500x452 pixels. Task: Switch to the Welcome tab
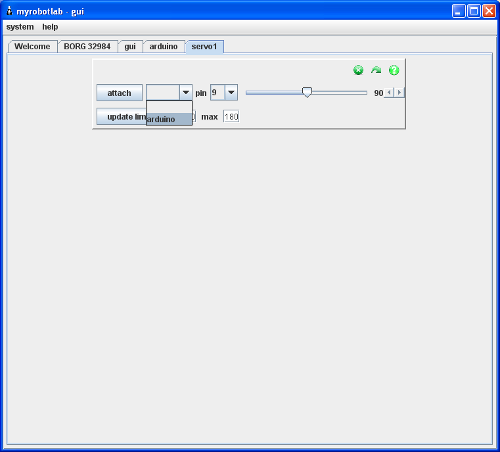coord(32,46)
